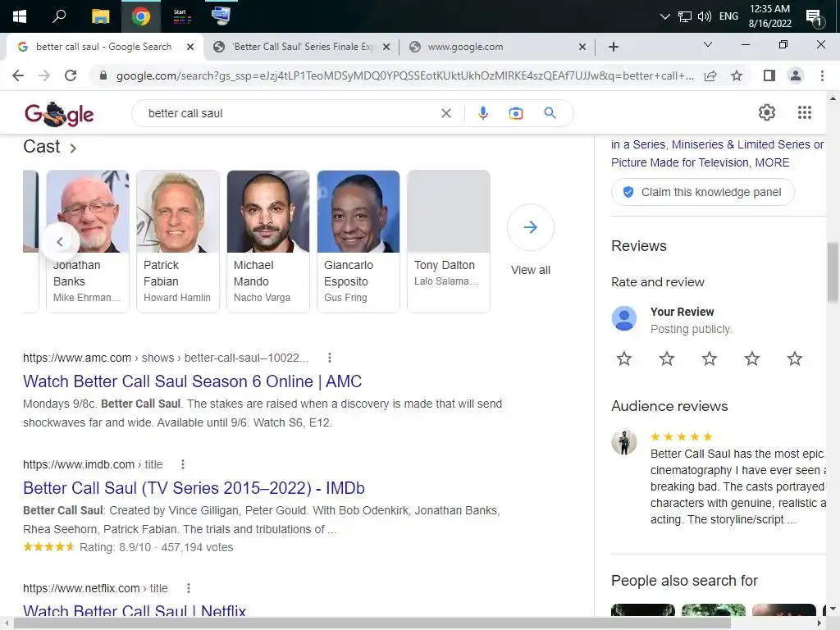Viewport: 840px width, 630px height.
Task: Clear the search box text
Action: (445, 113)
